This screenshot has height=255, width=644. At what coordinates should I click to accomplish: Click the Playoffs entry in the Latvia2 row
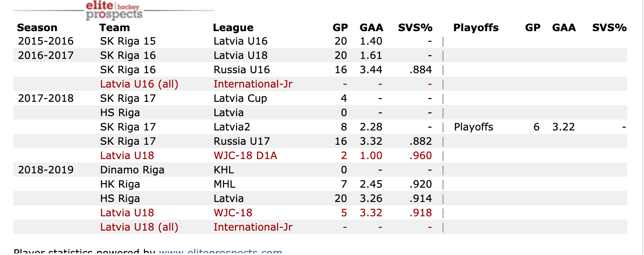473,127
